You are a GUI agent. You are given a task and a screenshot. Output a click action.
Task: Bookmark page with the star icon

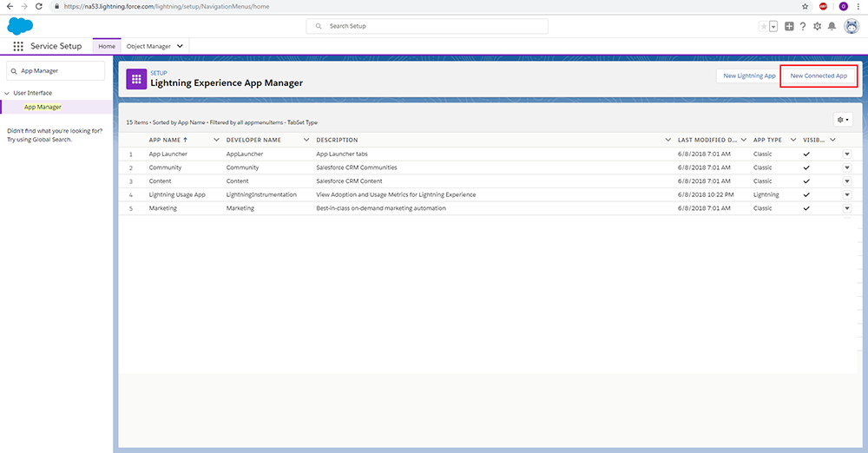coord(805,7)
